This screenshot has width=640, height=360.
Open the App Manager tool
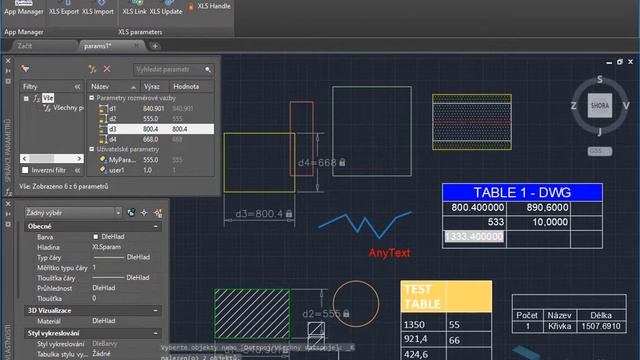click(23, 8)
